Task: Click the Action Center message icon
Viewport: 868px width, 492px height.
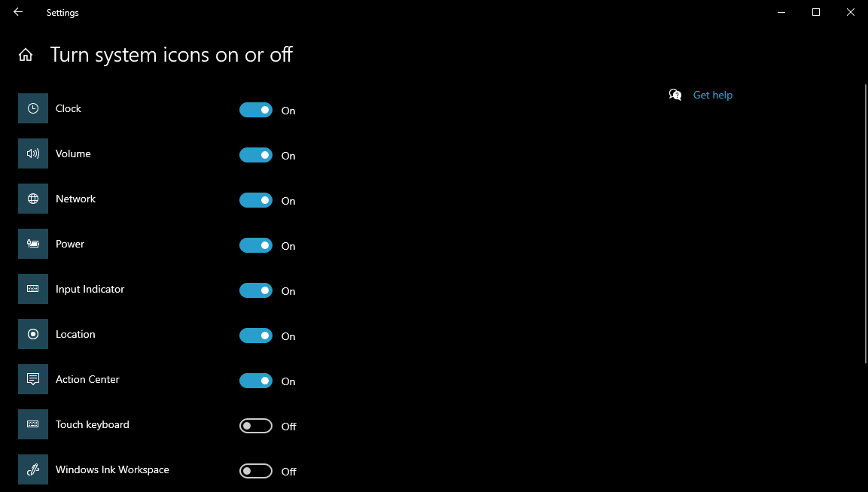Action: pos(33,379)
